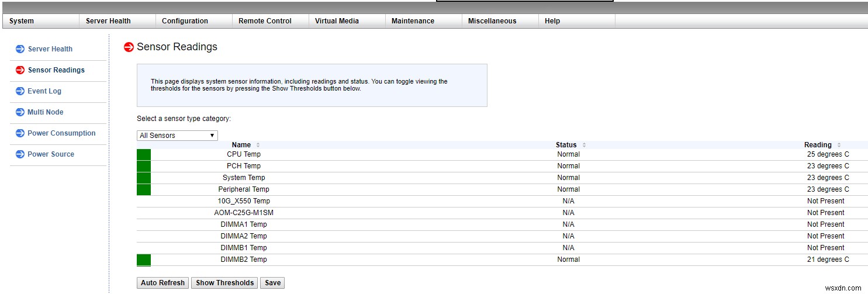Click the Reading column header text

(x=818, y=145)
